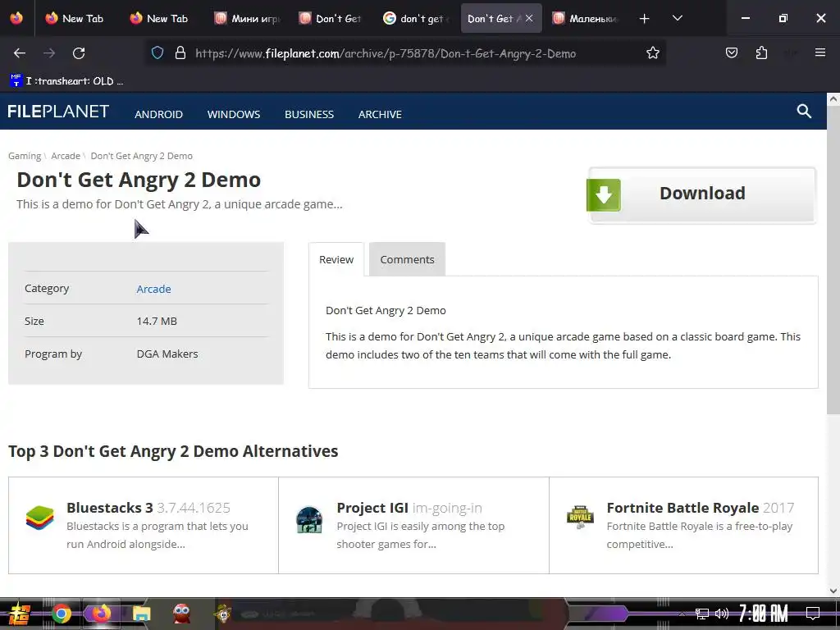Switch to the first New Tab
The width and height of the screenshot is (840, 630).
click(75, 18)
